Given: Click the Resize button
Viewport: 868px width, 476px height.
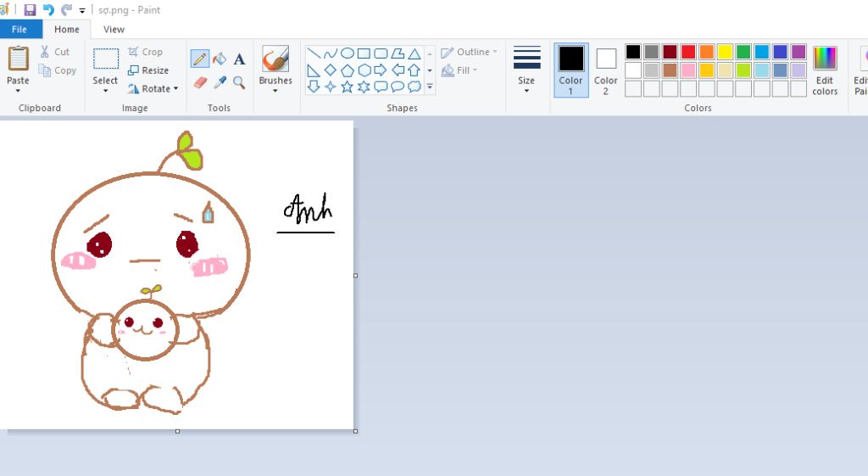Looking at the screenshot, I should [x=147, y=70].
